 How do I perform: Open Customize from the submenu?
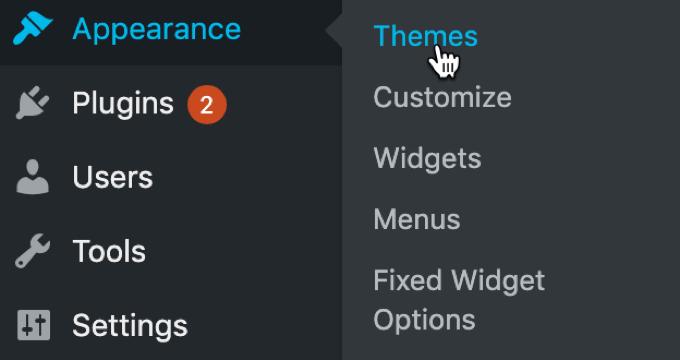[442, 97]
